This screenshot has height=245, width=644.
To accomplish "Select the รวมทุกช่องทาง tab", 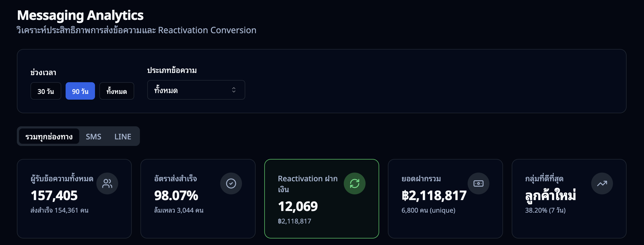I will (x=49, y=136).
